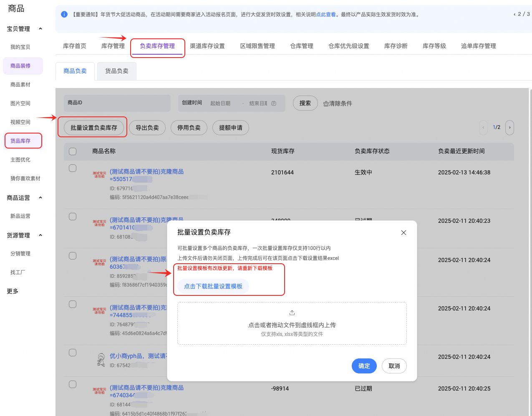Open 我的宝贝 in sidebar

(x=20, y=47)
